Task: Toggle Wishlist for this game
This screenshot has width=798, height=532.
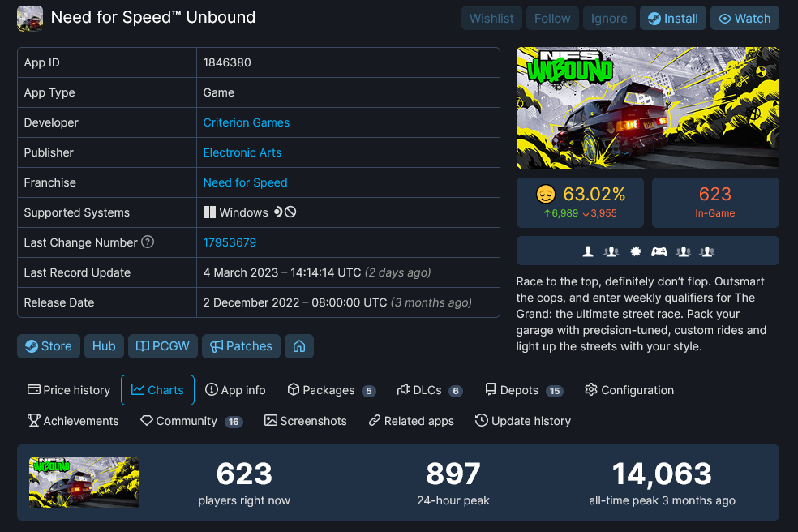Action: pos(491,19)
